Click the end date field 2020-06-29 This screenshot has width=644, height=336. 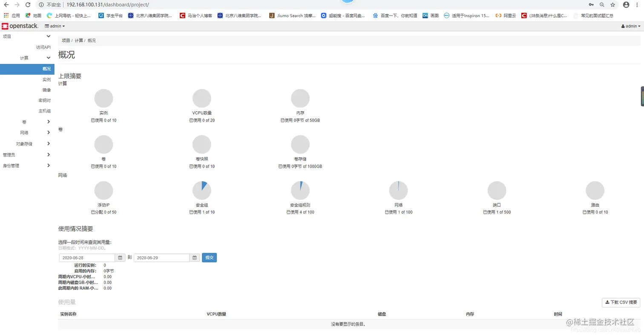tap(161, 258)
